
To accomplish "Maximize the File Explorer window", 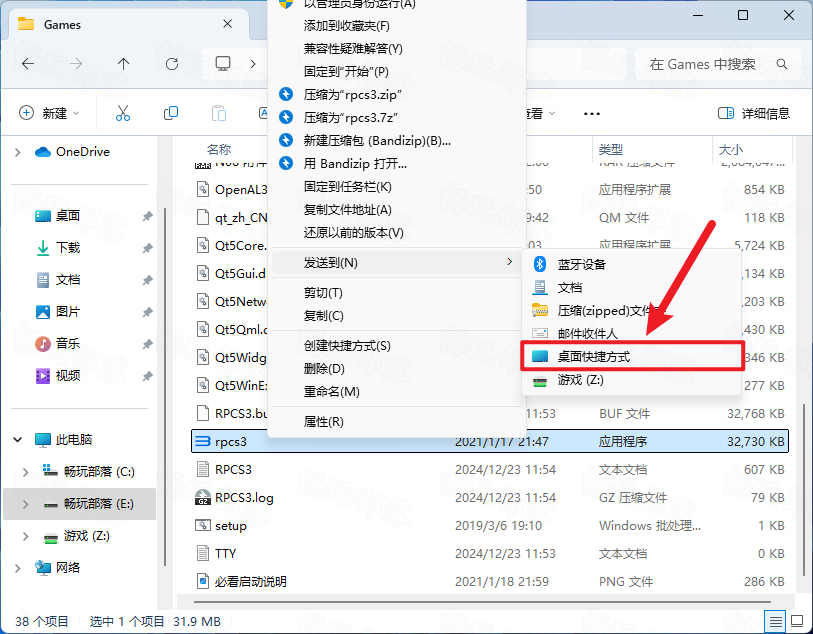I will 742,16.
